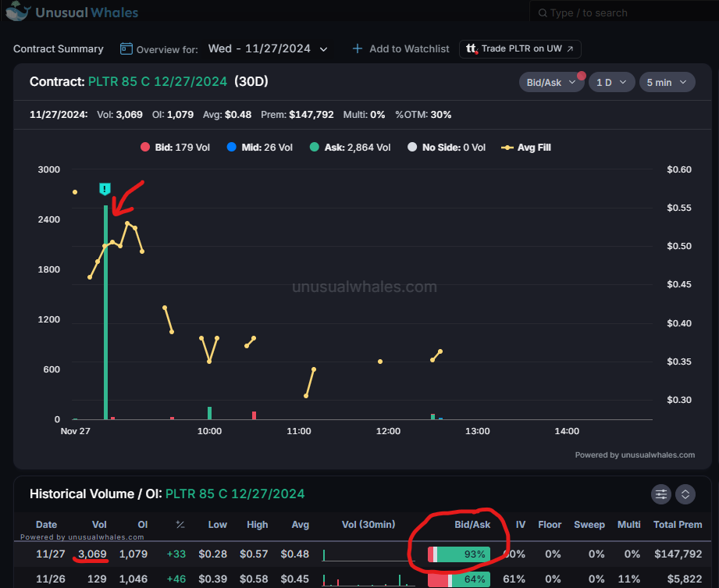Click the Floor column header

550,524
